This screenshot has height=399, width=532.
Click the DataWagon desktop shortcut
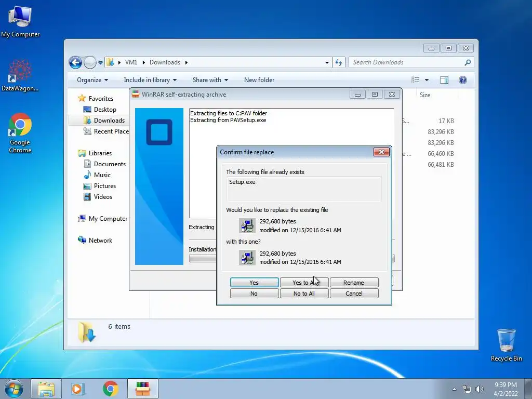coord(20,75)
